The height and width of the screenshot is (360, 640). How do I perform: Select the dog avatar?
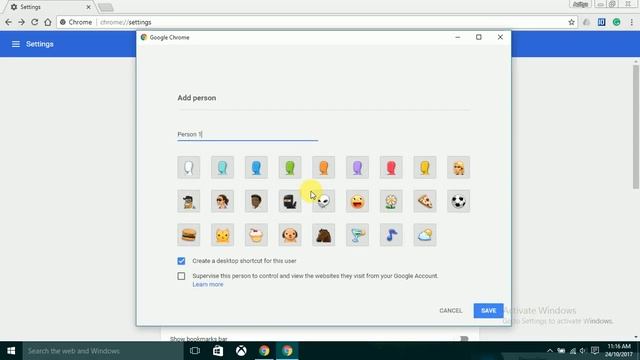tap(290, 235)
